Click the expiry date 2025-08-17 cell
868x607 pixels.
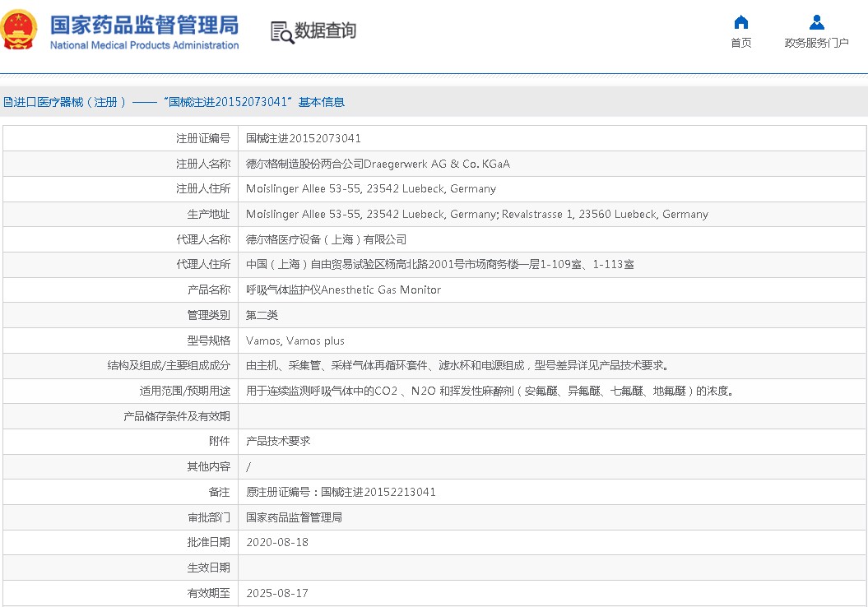point(276,593)
